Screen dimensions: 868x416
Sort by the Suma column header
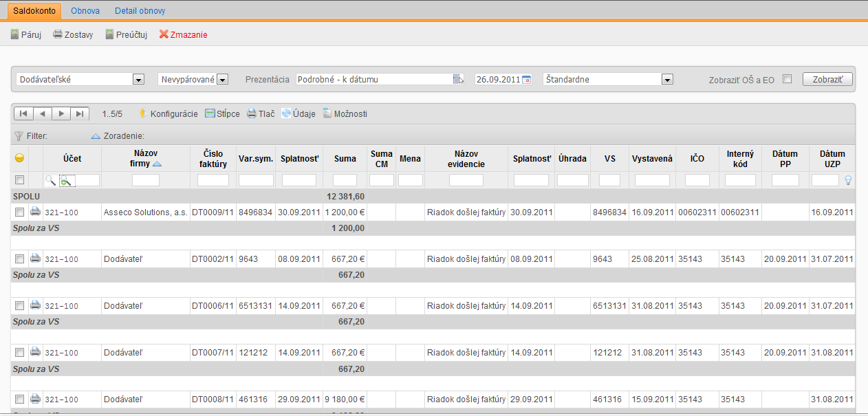(x=345, y=158)
